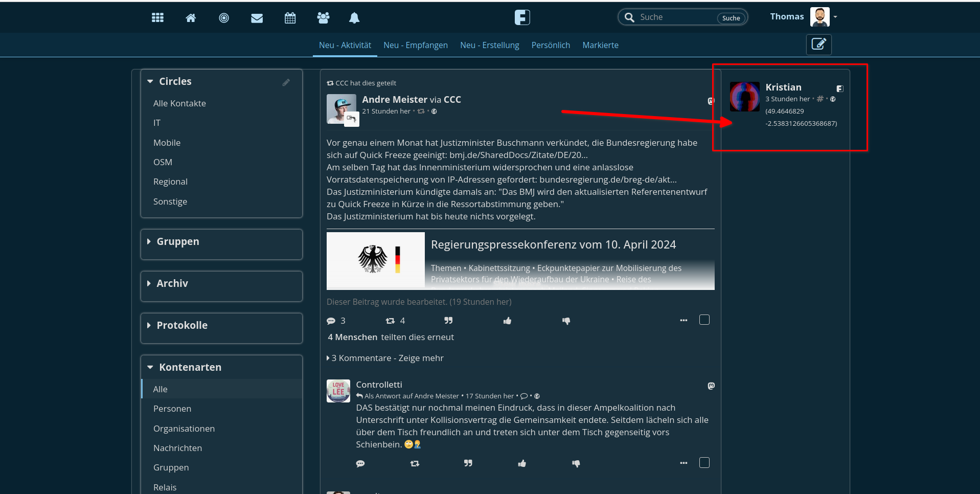Select checkbox on Andre Meister post
980x494 pixels.
click(704, 320)
